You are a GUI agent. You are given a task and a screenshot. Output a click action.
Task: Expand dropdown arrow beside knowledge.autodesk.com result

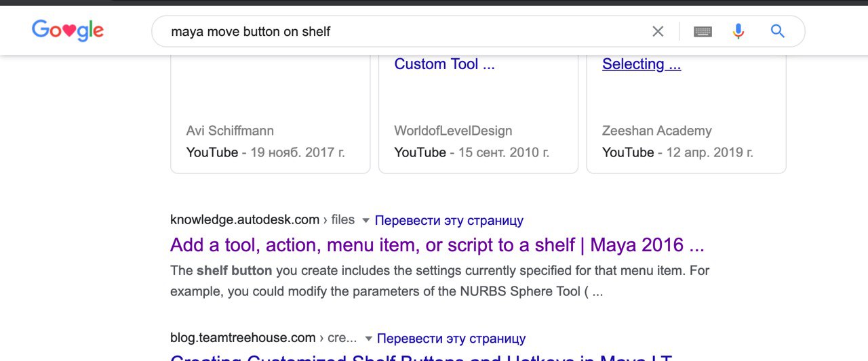(366, 221)
